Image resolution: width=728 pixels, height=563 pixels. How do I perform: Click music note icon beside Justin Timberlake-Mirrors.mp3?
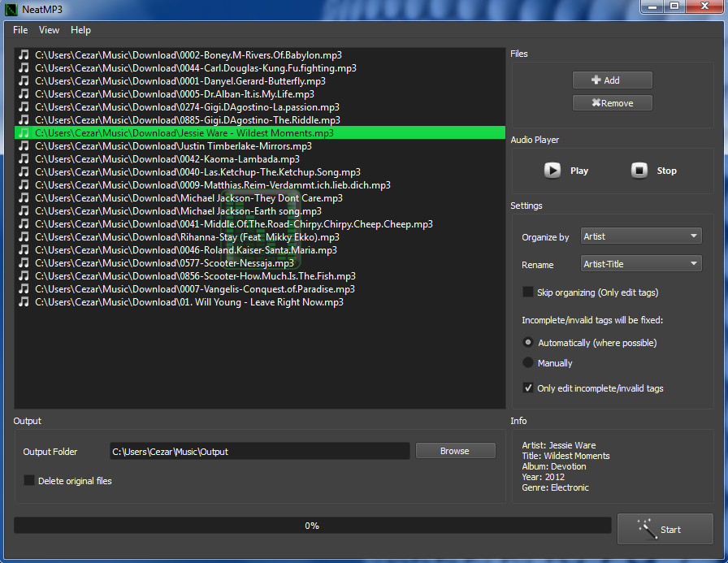pyautogui.click(x=24, y=145)
